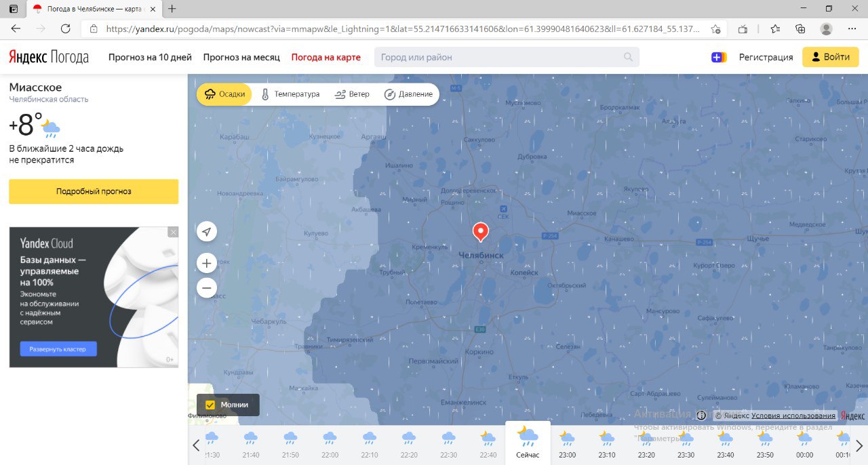
Task: Select the 22:00 timeline slot
Action: click(330, 445)
